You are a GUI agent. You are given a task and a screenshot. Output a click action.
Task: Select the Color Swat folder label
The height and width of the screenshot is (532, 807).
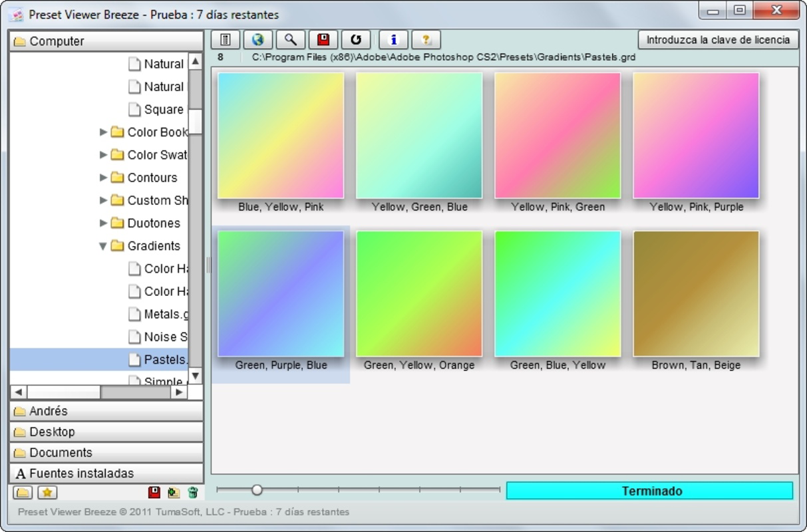click(157, 155)
